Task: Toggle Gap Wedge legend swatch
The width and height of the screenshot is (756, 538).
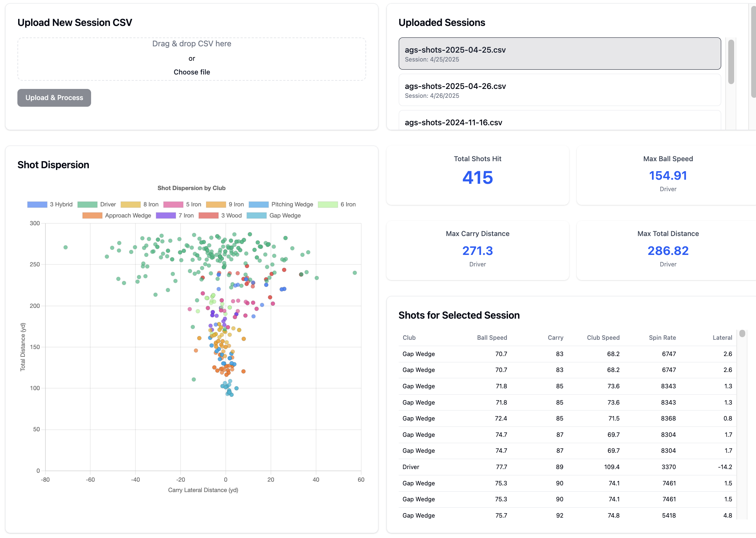Action: click(257, 216)
